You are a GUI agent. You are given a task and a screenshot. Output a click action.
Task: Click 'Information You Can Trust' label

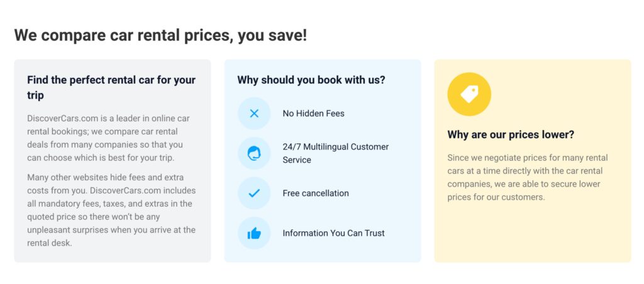(x=333, y=233)
